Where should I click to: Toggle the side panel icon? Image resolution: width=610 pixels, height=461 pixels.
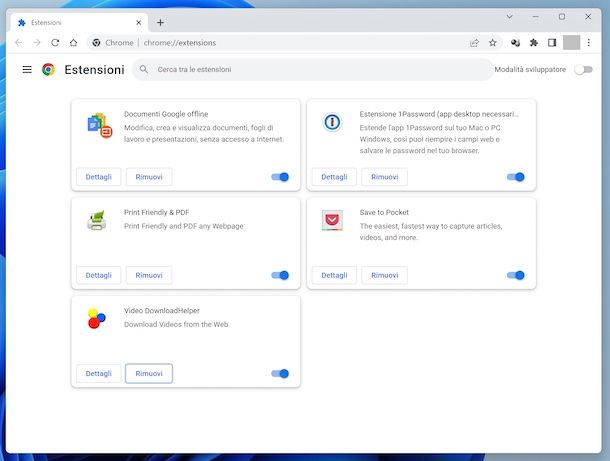pyautogui.click(x=552, y=43)
